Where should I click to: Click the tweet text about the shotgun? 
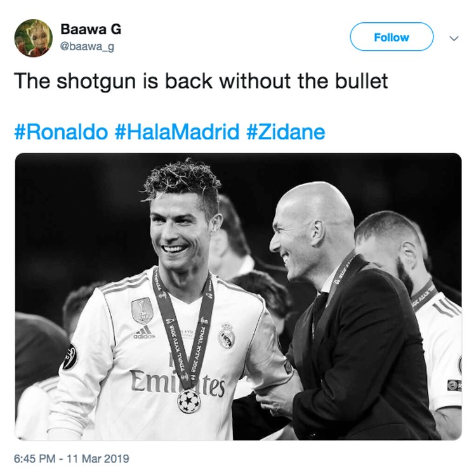[x=201, y=81]
